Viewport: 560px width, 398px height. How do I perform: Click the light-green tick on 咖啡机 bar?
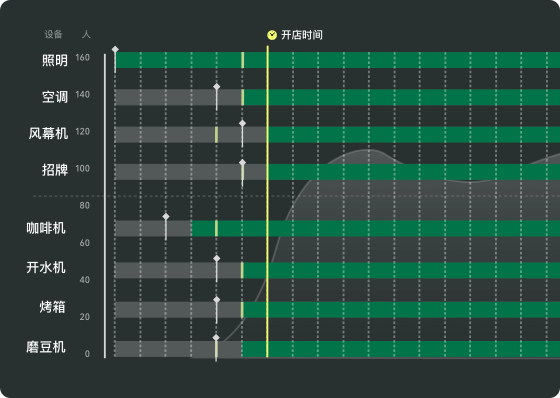(216, 228)
